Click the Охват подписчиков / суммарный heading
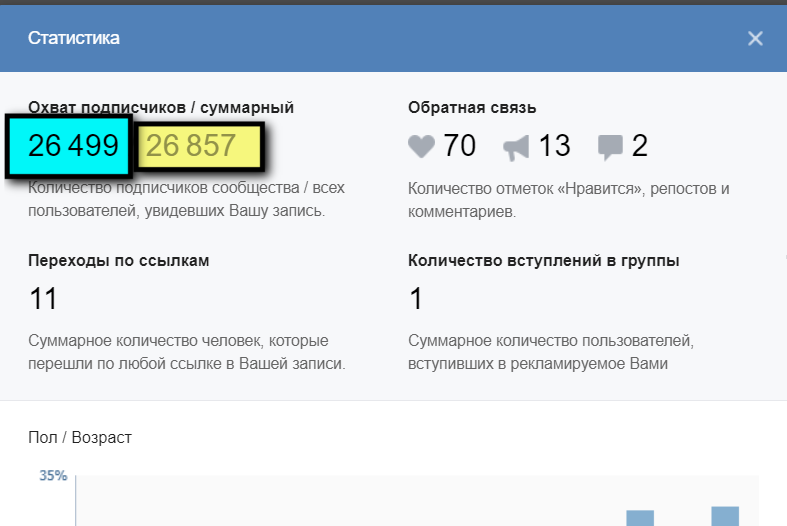Screen dimensions: 787x526 point(161,107)
